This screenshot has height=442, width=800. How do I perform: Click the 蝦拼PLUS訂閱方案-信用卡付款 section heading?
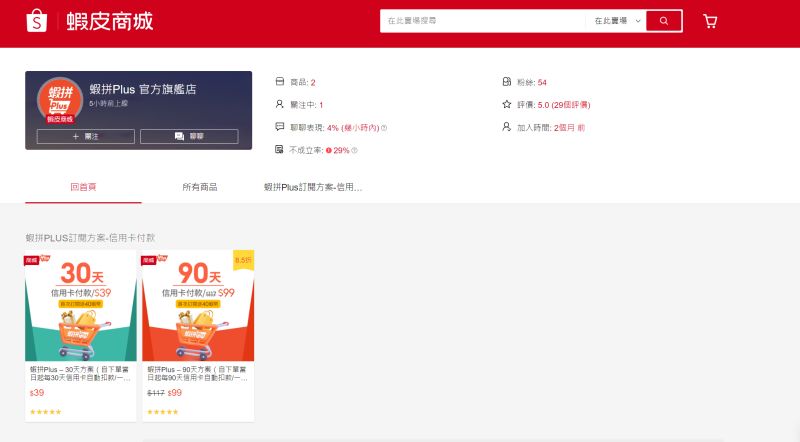tap(90, 238)
